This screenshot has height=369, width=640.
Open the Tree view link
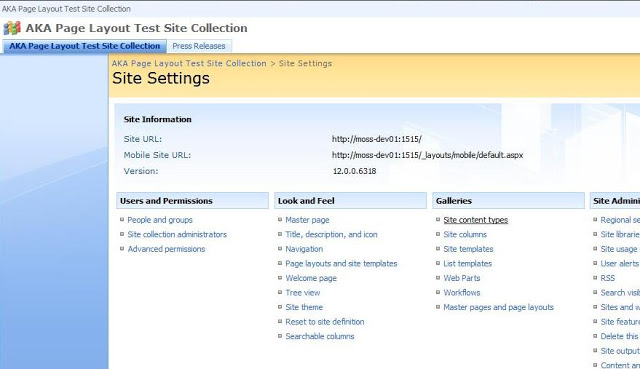pyautogui.click(x=303, y=293)
